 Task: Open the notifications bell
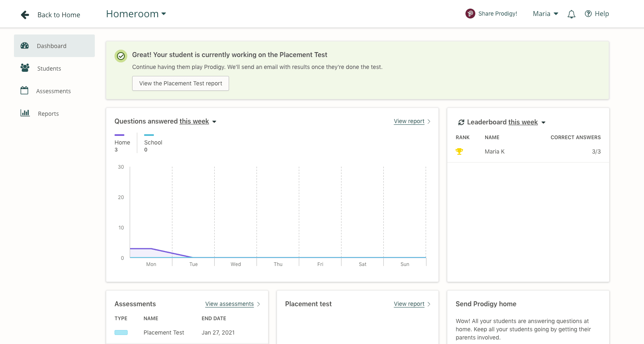pyautogui.click(x=571, y=14)
